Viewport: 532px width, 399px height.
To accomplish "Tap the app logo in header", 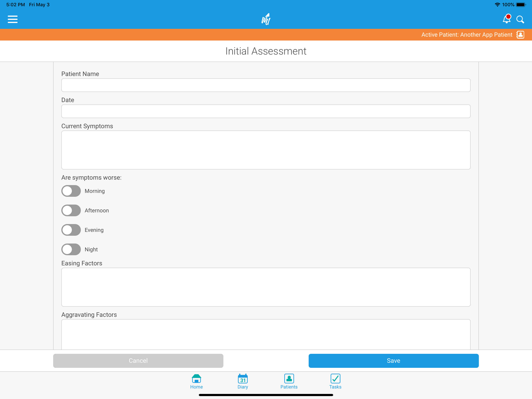I will pyautogui.click(x=266, y=19).
